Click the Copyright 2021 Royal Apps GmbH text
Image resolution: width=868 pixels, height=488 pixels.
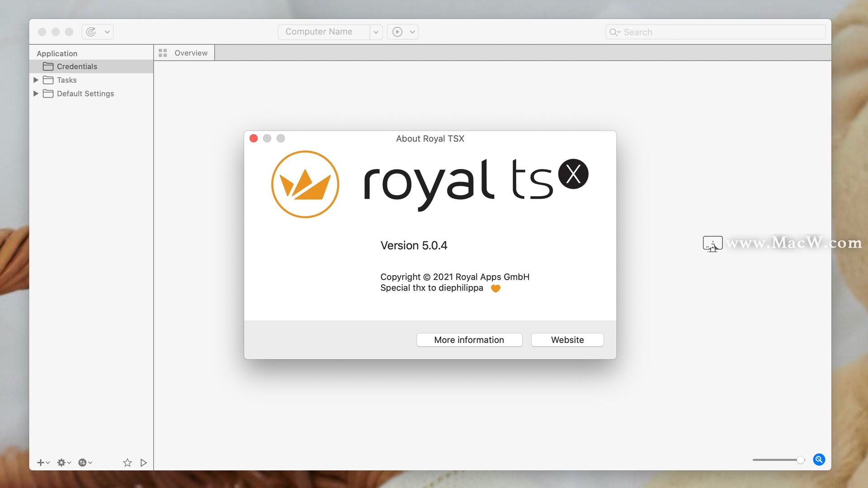pos(455,277)
